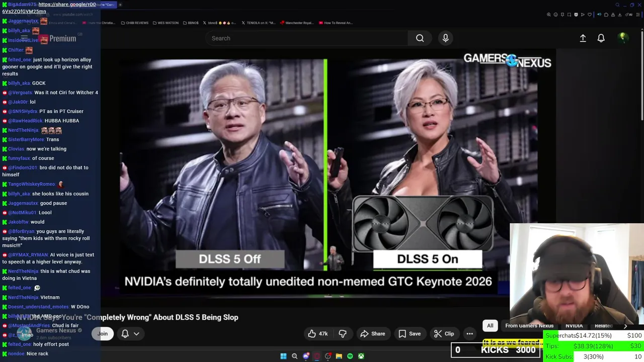Open the Windows Start menu
Screen dimensions: 644x362
point(283,356)
